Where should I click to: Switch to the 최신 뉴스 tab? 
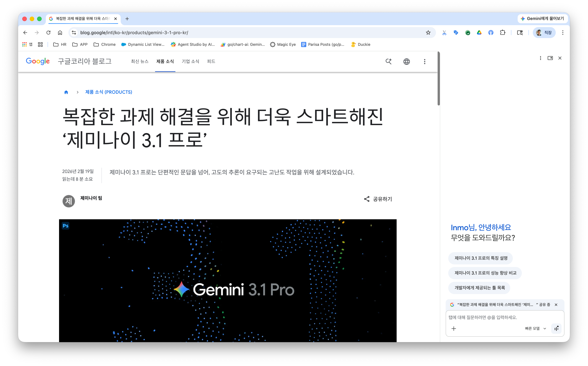tap(140, 61)
